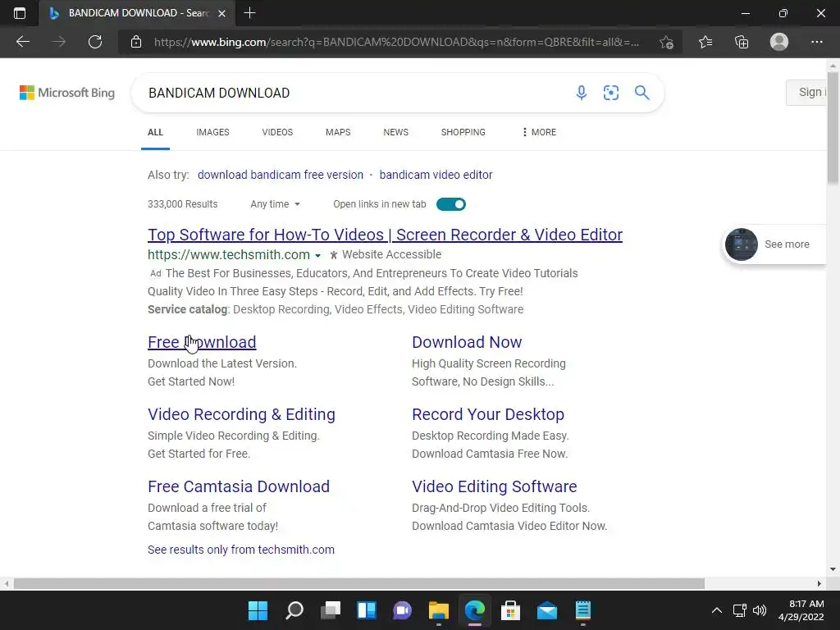Open Free Camtasia Download link
Screen dimensions: 840x630
click(239, 486)
